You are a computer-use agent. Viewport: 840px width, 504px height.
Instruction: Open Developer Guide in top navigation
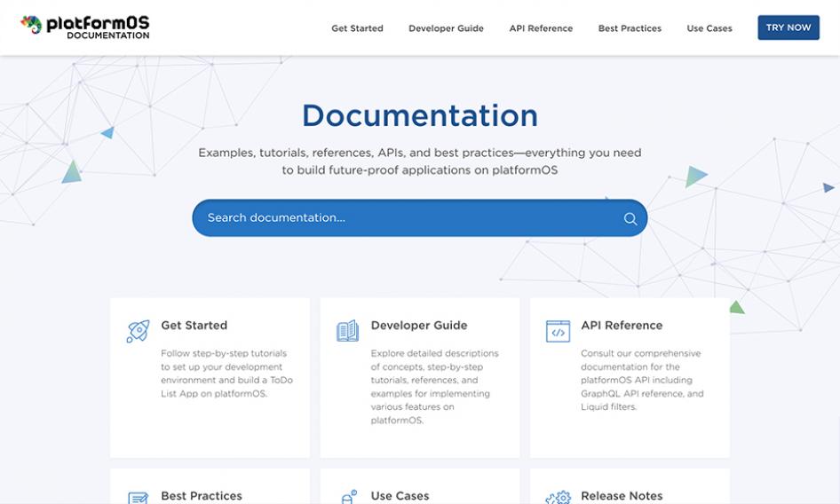point(447,28)
